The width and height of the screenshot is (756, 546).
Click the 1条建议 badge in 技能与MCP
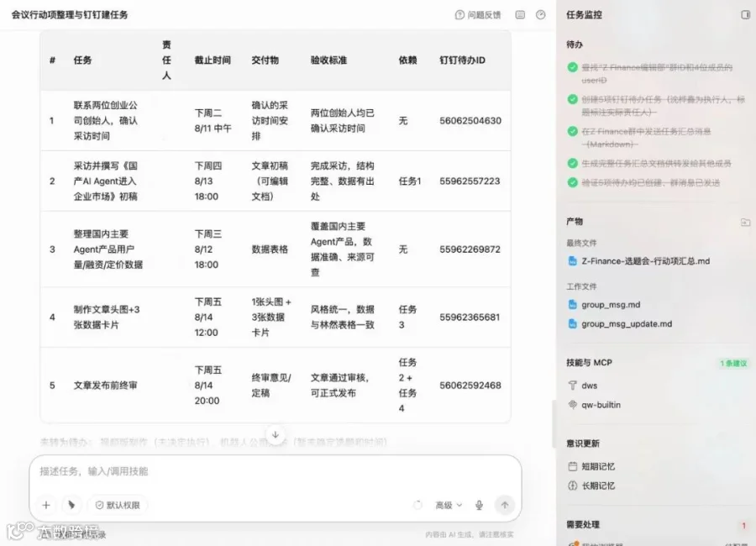coord(733,363)
